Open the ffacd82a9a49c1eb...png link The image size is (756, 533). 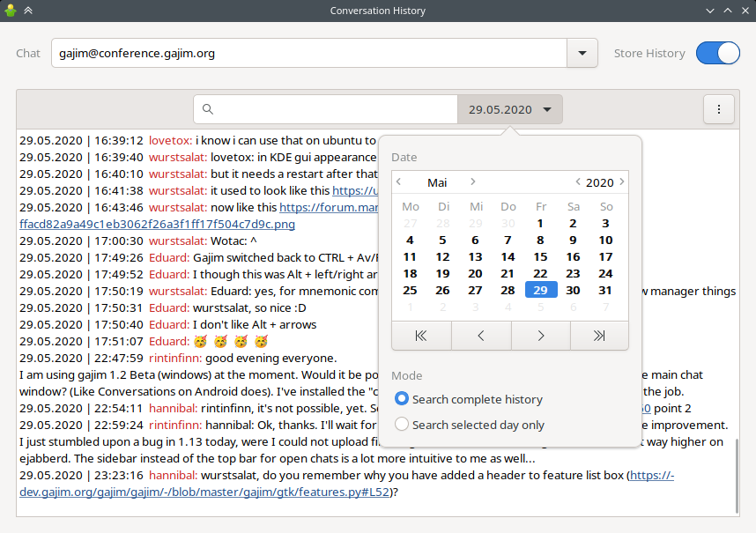[157, 224]
